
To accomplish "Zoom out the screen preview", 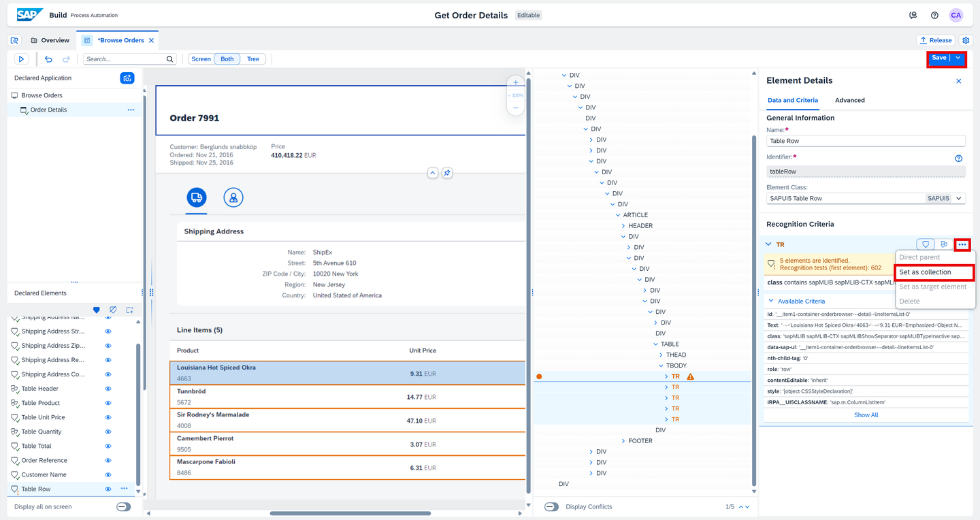I will point(515,108).
